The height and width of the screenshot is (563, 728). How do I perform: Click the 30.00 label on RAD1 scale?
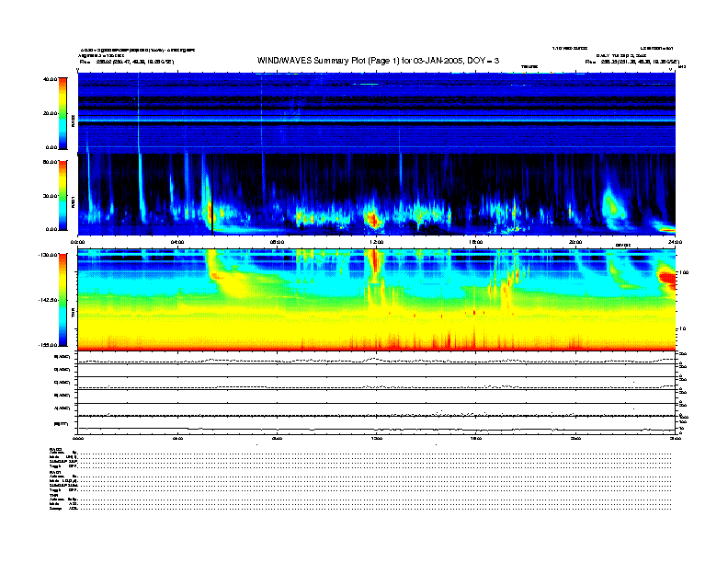pos(50,196)
